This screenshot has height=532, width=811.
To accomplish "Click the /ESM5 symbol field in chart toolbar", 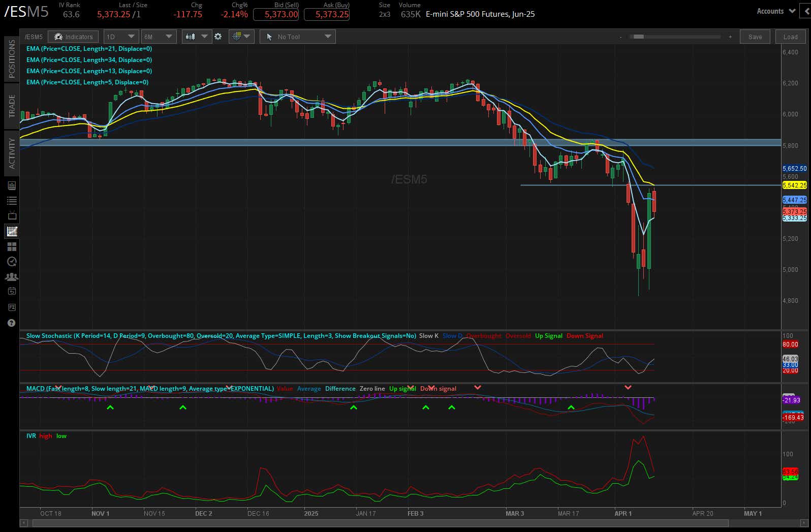I will (x=34, y=37).
